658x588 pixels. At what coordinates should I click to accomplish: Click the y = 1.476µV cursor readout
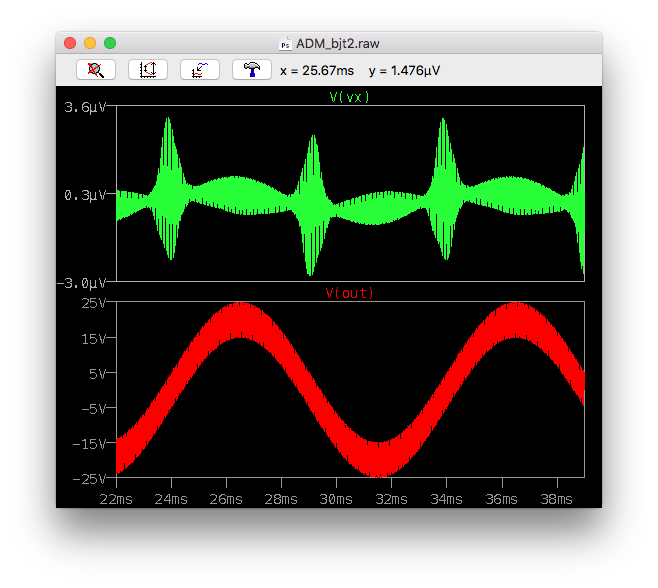(405, 71)
